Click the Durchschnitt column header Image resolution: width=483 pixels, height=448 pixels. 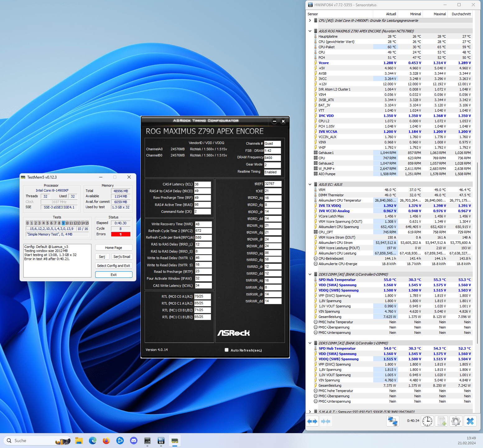click(461, 14)
